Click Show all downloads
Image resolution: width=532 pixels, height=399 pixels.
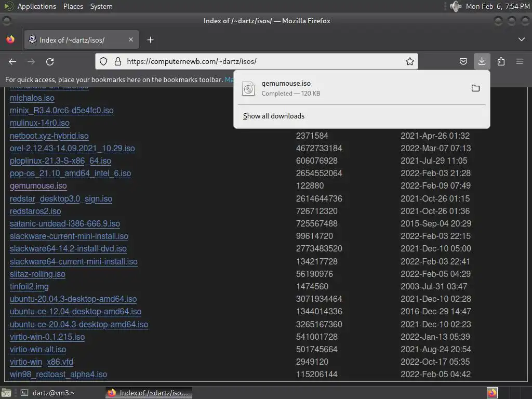(274, 116)
